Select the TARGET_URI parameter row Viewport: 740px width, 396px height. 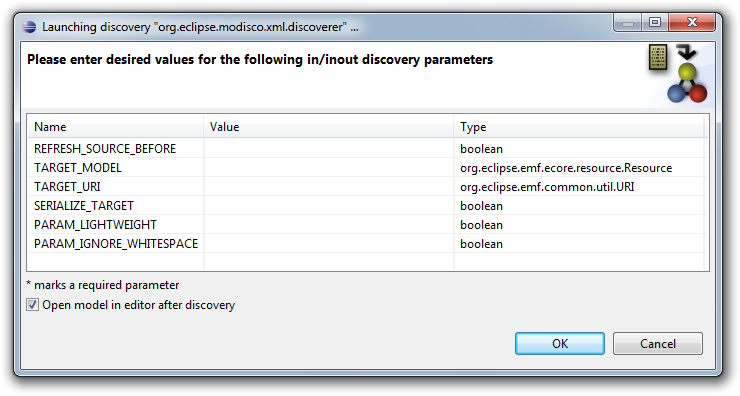[368, 186]
